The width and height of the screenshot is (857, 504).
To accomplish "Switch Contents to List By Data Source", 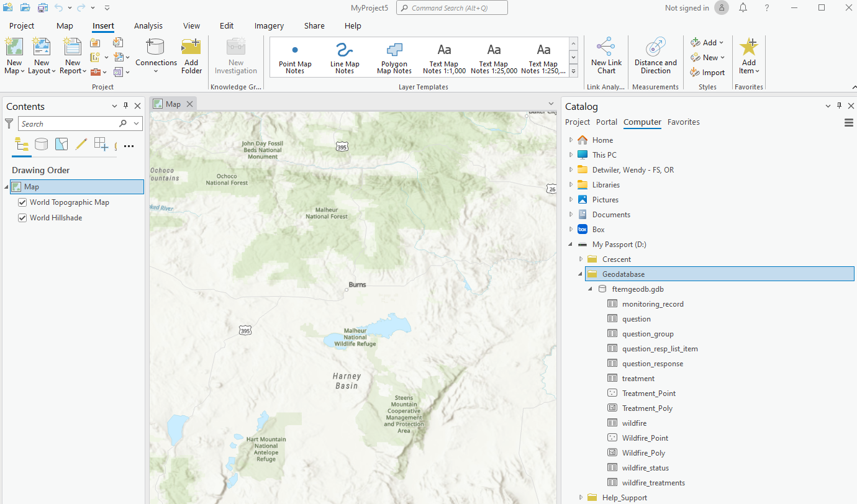I will click(42, 145).
